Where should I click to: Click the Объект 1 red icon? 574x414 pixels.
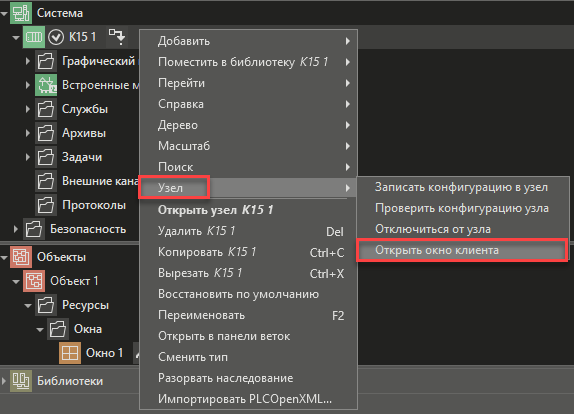(x=34, y=281)
